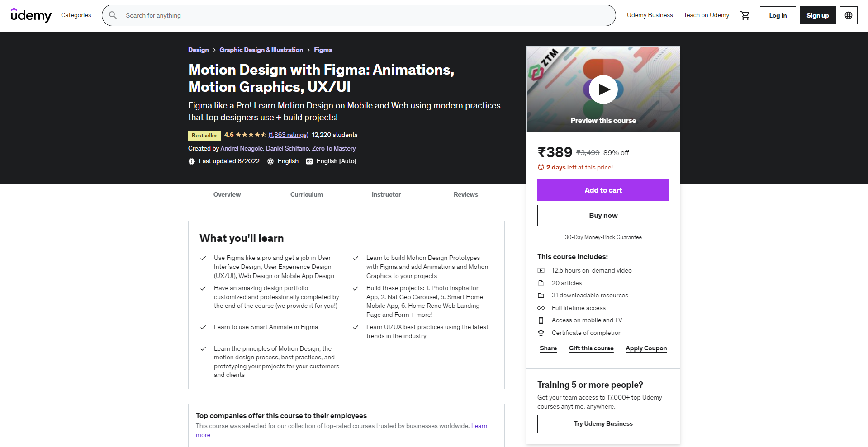868x447 pixels.
Task: Click the closed captions icon near English [Auto]
Action: 309,161
